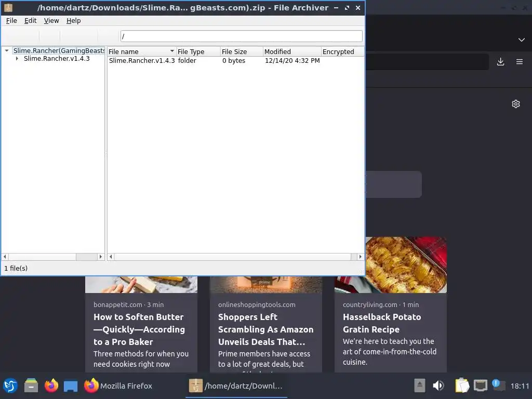This screenshot has height=399, width=532.
Task: Click the archive path location field
Action: 241,36
